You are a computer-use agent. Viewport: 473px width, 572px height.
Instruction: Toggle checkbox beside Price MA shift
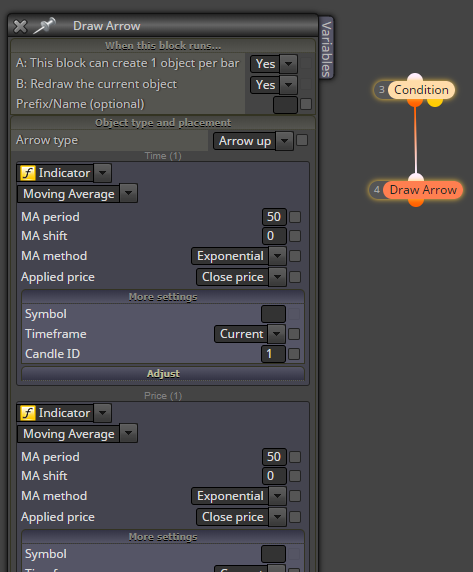(x=295, y=476)
